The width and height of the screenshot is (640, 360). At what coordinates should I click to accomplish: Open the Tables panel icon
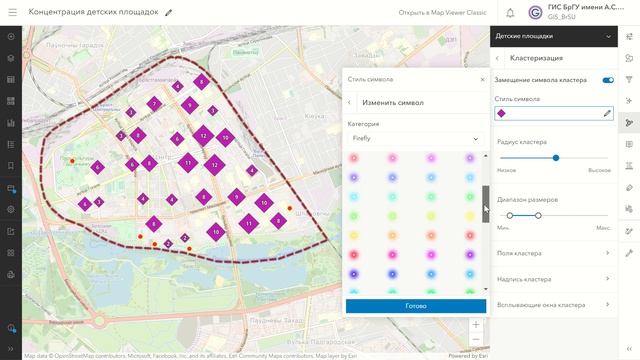coord(11,80)
